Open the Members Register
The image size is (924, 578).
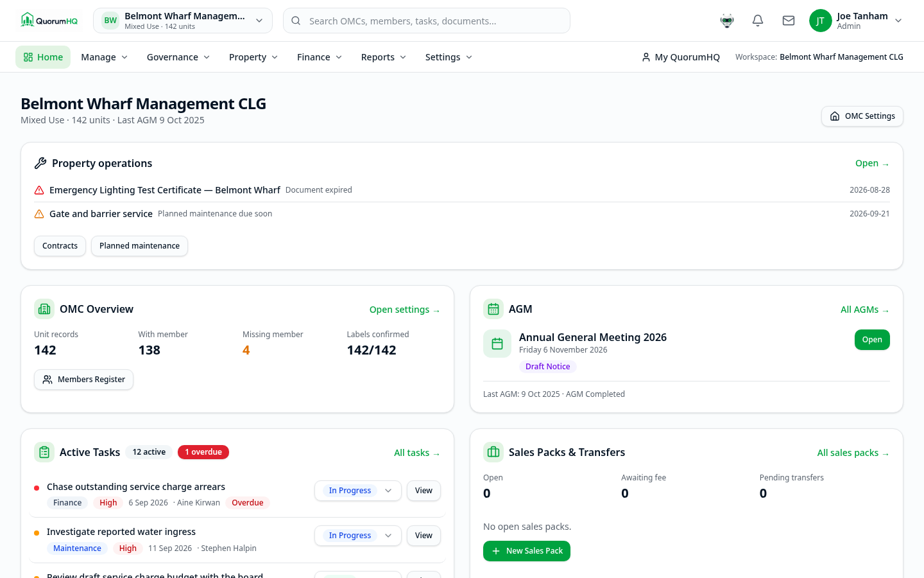pyautogui.click(x=83, y=380)
